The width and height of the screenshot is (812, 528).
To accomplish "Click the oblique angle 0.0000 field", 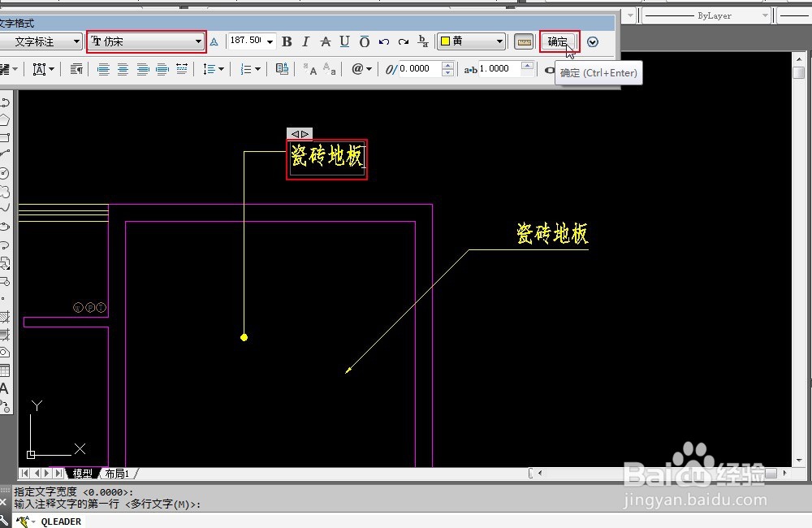I will coord(419,69).
